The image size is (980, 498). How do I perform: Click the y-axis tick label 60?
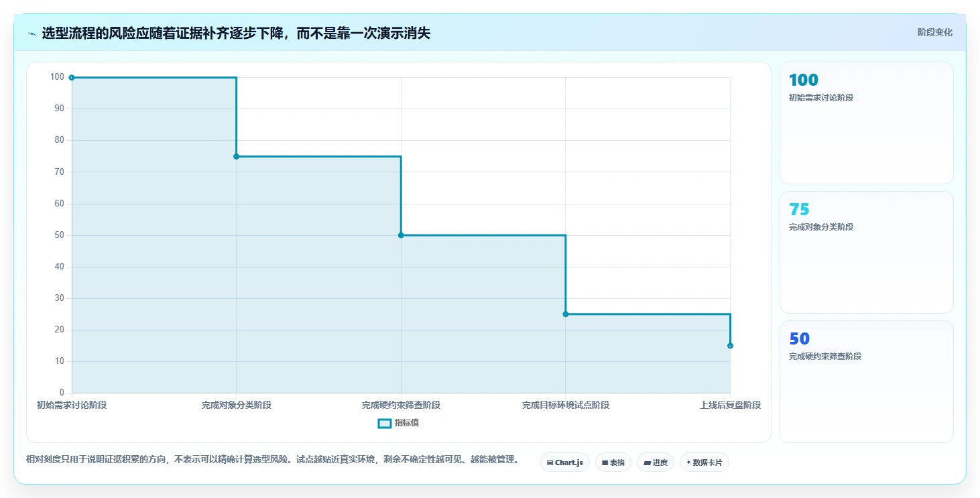[59, 204]
